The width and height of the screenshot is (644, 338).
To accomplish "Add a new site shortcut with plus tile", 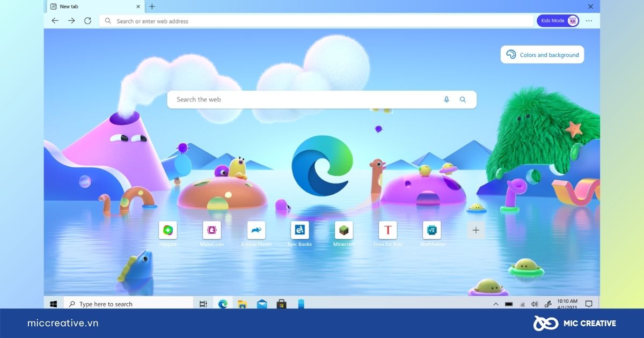I will click(x=475, y=230).
